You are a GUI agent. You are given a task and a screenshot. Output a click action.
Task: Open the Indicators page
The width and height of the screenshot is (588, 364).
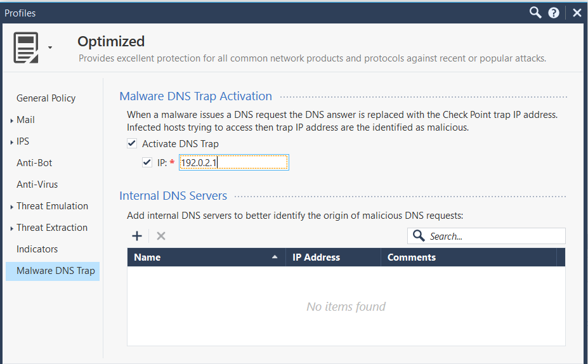[37, 249]
